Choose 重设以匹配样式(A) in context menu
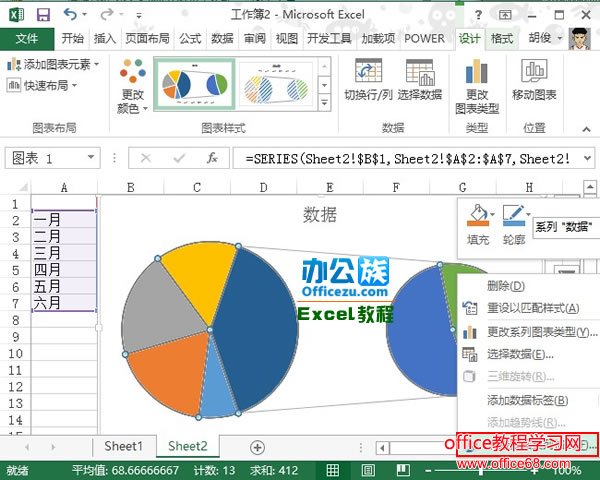600x480 pixels. click(529, 308)
